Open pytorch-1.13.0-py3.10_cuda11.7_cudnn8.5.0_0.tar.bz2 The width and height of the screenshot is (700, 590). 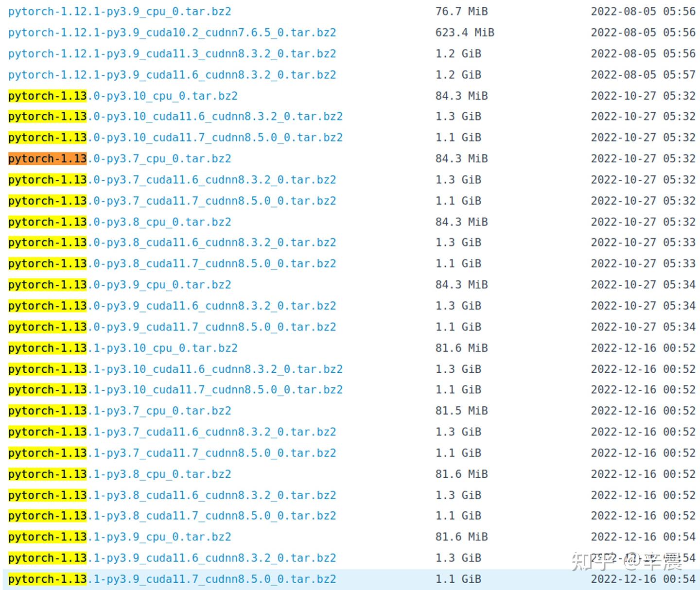pyautogui.click(x=175, y=138)
